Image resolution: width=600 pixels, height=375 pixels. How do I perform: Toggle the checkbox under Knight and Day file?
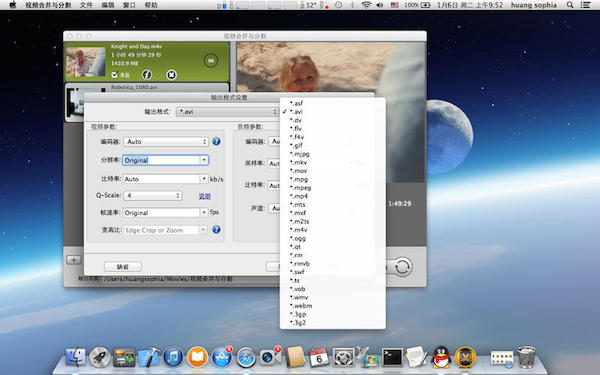point(114,75)
